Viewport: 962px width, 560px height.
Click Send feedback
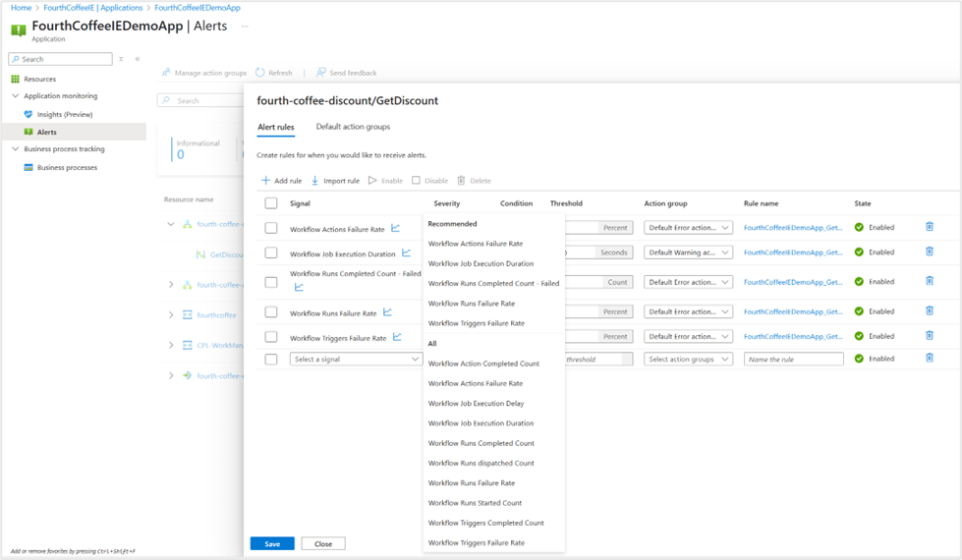coord(347,73)
